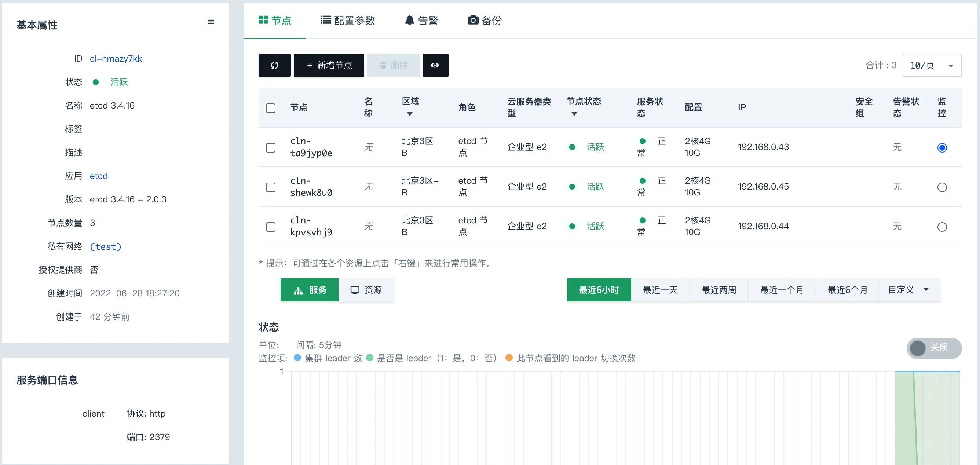Click the version text etcd 3.4.16 - 2.0.3
Screen dimensions: 980x465
[x=128, y=200]
